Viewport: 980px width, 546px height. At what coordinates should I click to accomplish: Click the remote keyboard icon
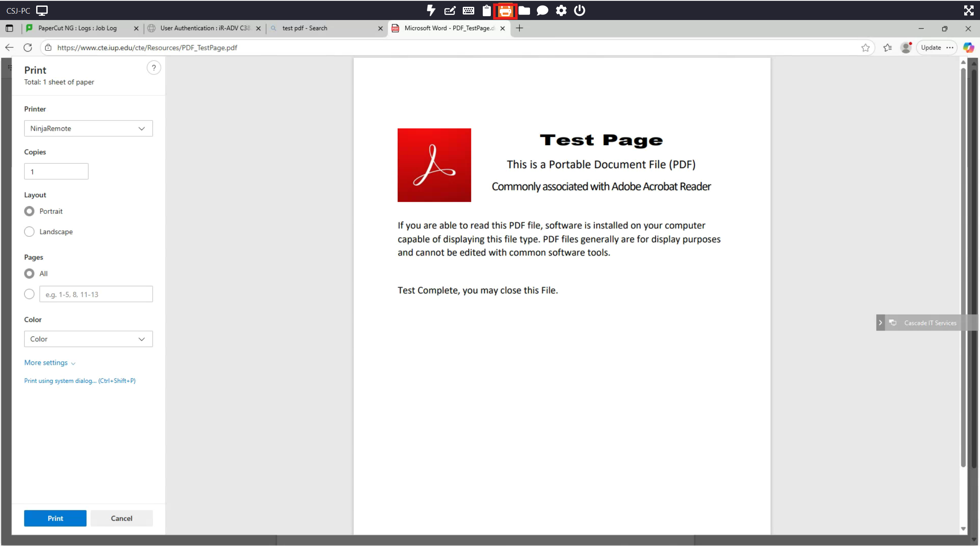click(468, 11)
